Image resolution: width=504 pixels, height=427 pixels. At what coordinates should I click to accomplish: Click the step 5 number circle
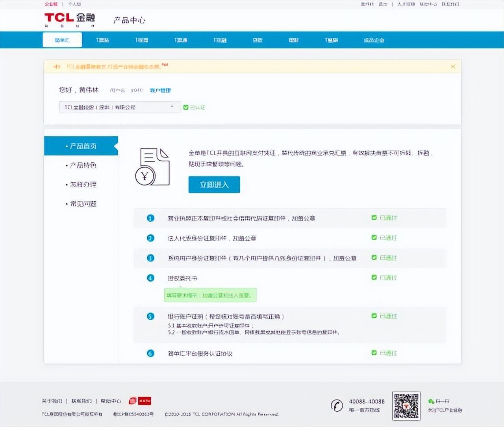point(150,316)
